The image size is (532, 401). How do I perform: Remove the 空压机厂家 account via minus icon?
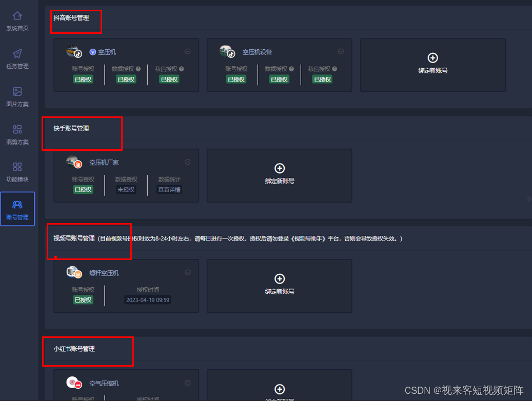[x=188, y=162]
